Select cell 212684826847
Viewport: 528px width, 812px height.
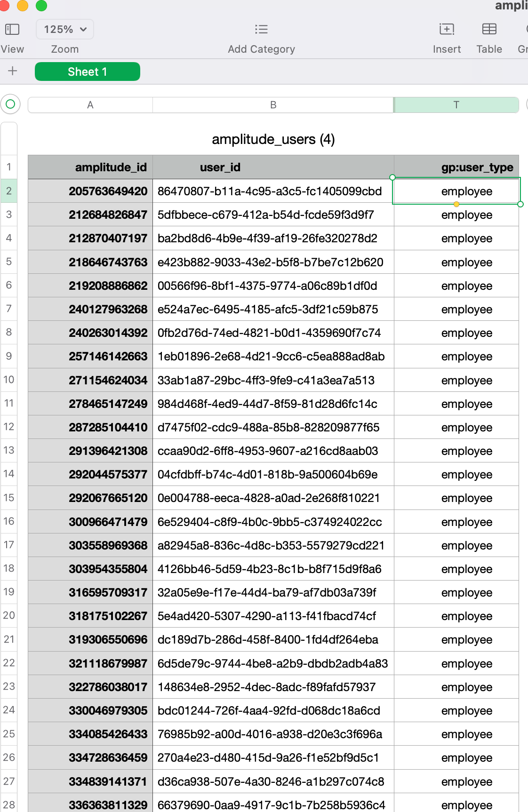click(90, 215)
